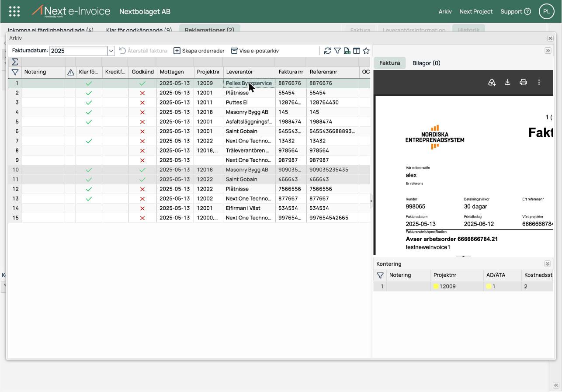Select the Puttes El row

click(x=189, y=102)
